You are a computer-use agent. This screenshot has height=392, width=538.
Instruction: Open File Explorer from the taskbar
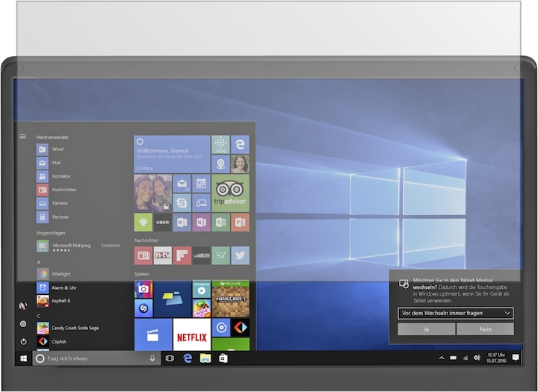click(205, 358)
